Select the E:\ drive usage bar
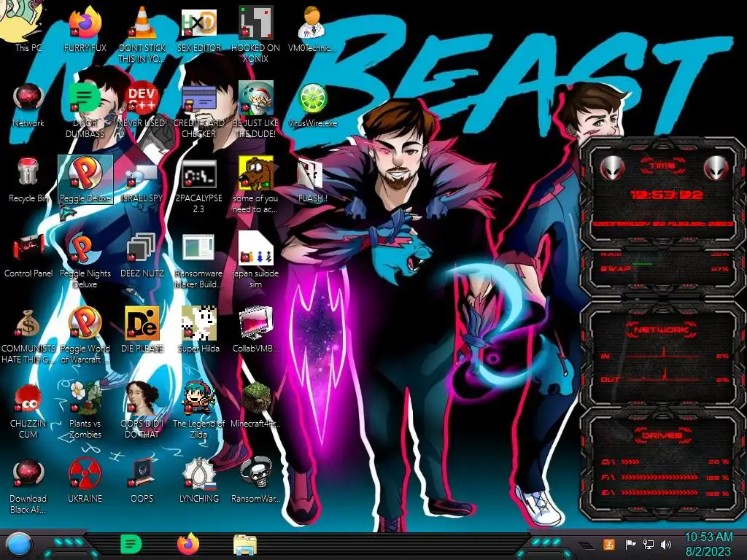747x560 pixels. click(665, 493)
